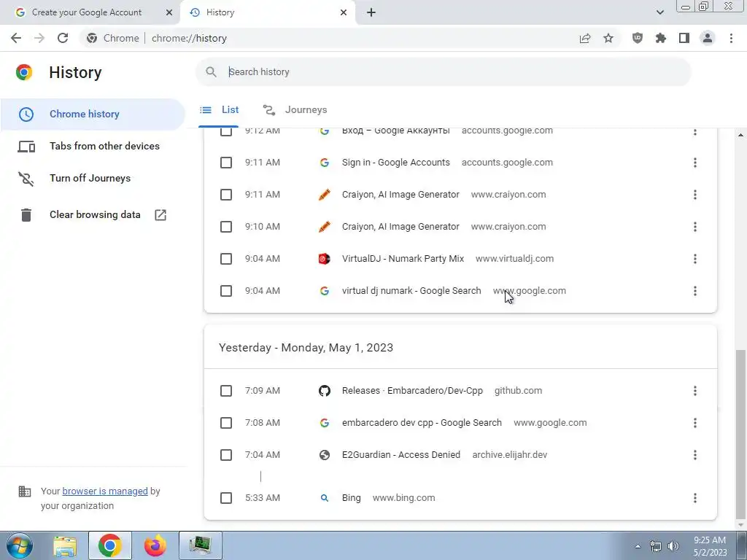Check the E2Guardian - Access Denied entry

tap(226, 455)
